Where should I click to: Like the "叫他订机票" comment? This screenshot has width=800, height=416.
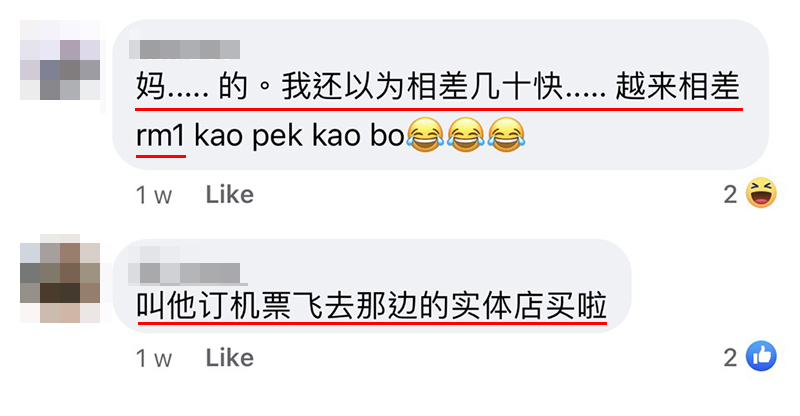pyautogui.click(x=230, y=358)
